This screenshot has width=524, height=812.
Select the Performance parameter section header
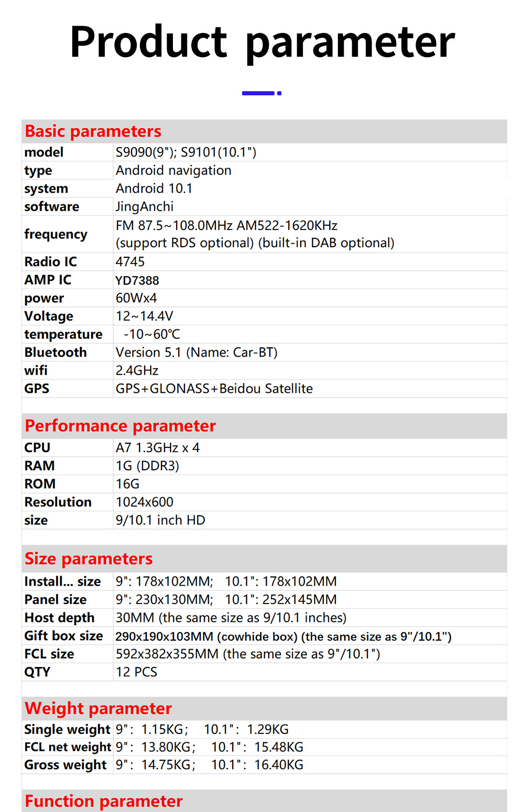coord(121,426)
